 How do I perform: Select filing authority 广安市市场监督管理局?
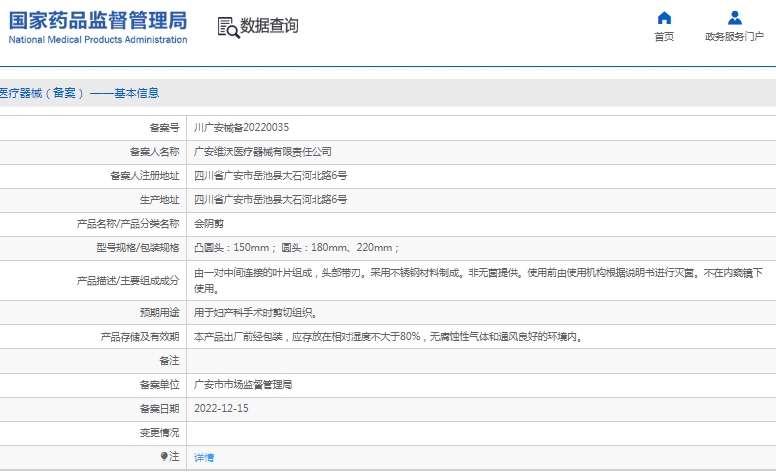pos(243,385)
